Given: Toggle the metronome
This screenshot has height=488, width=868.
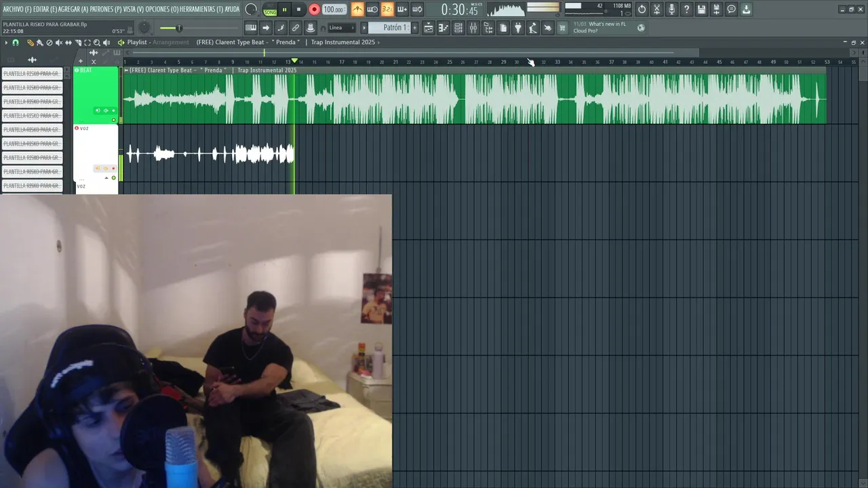Looking at the screenshot, I should click(357, 9).
